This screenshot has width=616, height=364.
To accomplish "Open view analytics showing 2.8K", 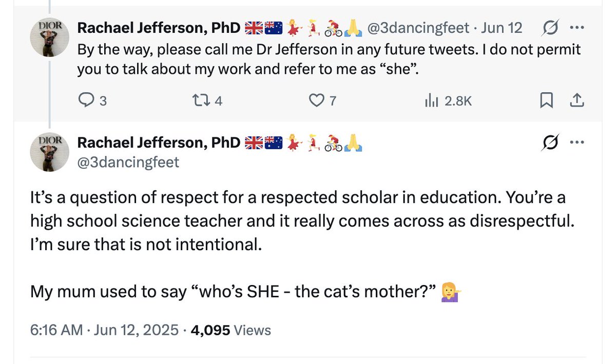I will point(430,101).
